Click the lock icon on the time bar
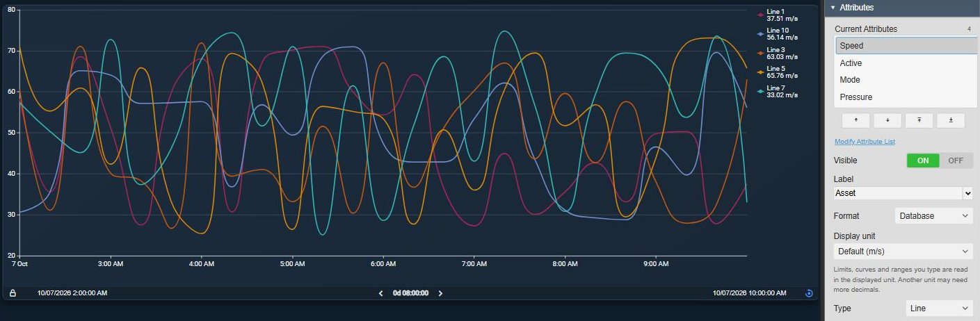Viewport: 980px width, 321px height. (13, 293)
